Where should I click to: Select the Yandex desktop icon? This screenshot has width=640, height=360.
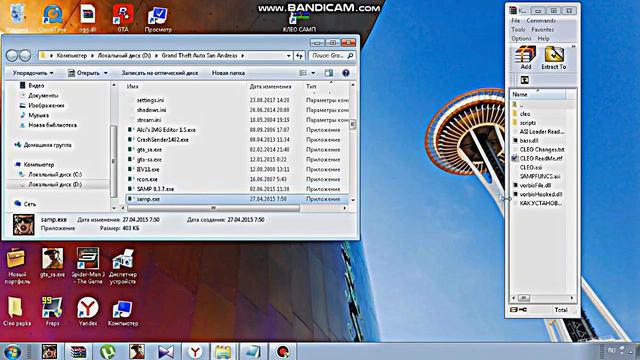tap(88, 312)
